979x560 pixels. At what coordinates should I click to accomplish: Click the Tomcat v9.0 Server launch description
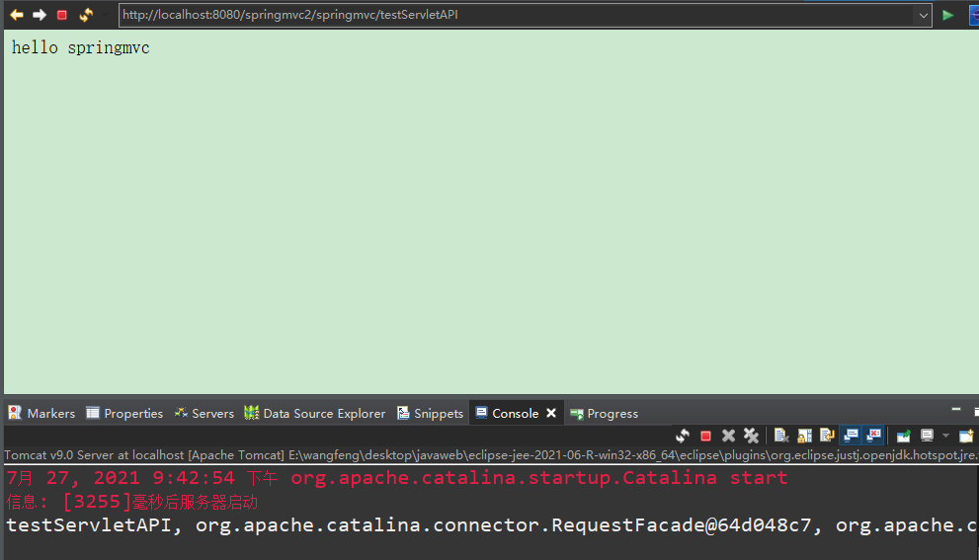pos(491,455)
